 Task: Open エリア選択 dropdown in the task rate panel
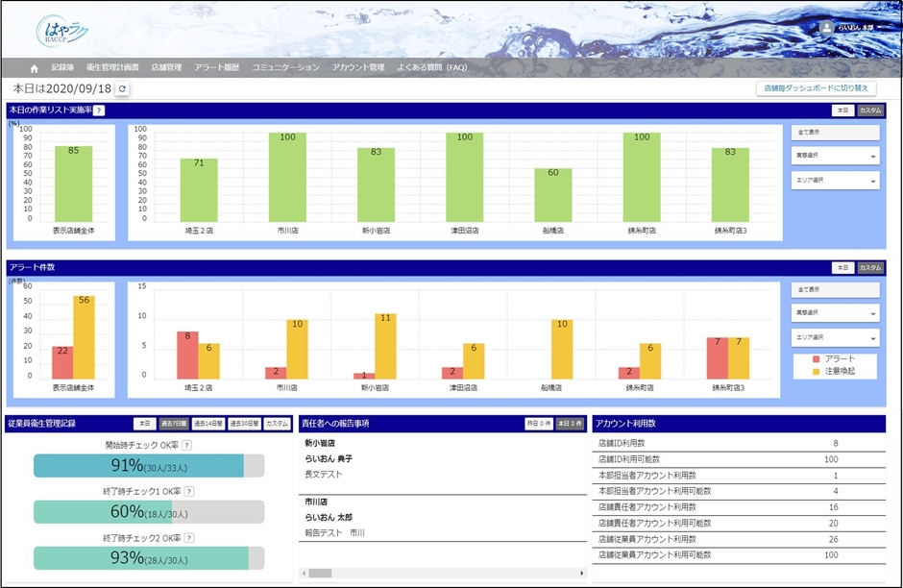coord(835,180)
